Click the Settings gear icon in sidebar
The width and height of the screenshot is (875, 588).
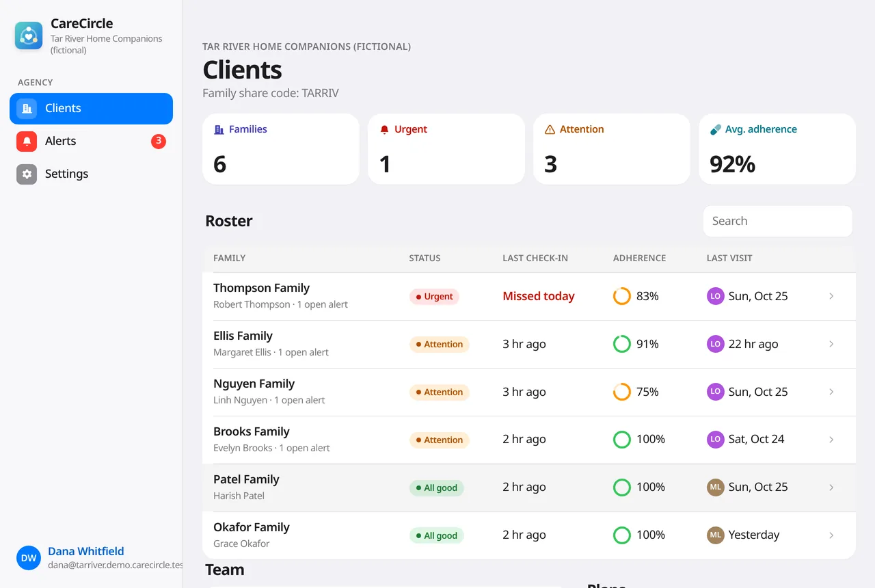click(27, 174)
